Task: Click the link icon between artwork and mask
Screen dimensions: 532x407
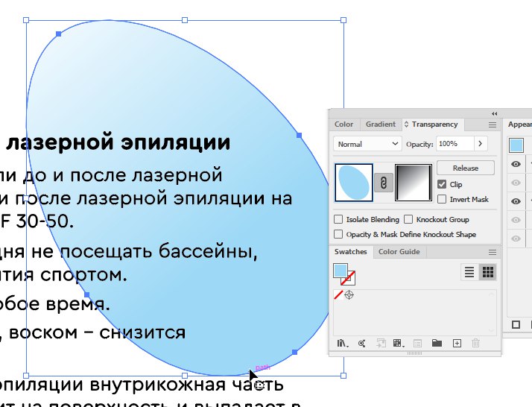Action: pyautogui.click(x=384, y=183)
